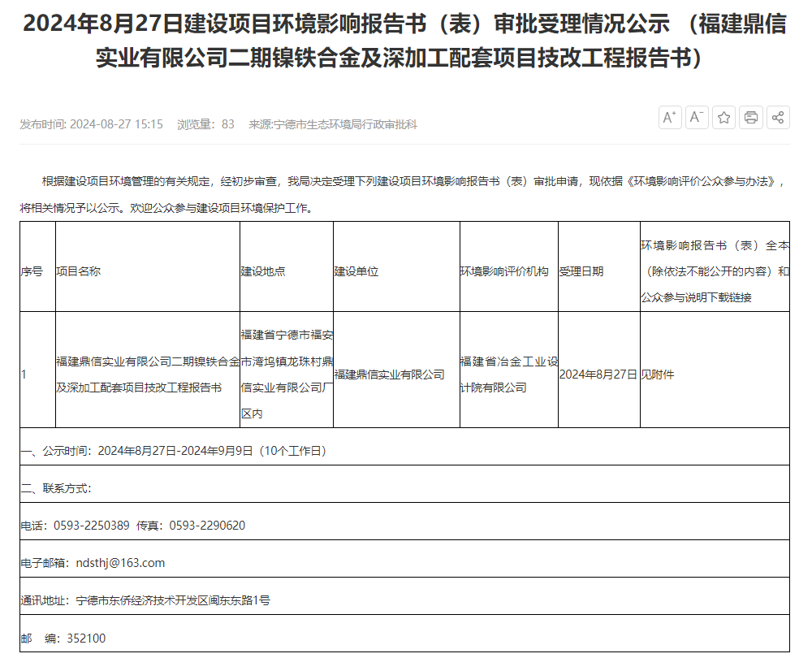Print the page using printer icon

(x=751, y=117)
